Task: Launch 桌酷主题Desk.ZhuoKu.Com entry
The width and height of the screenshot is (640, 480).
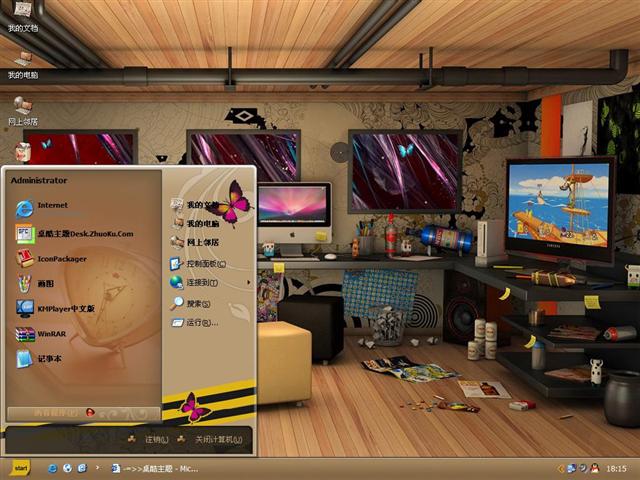Action: (74, 234)
